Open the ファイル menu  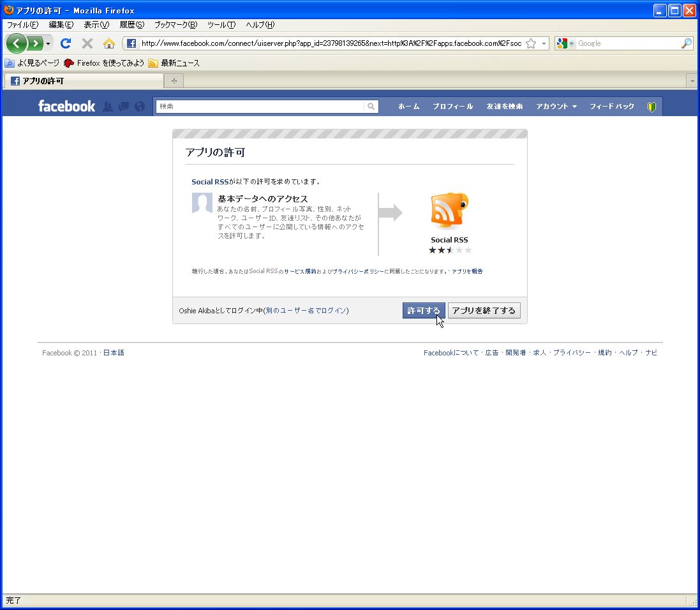[x=23, y=24]
